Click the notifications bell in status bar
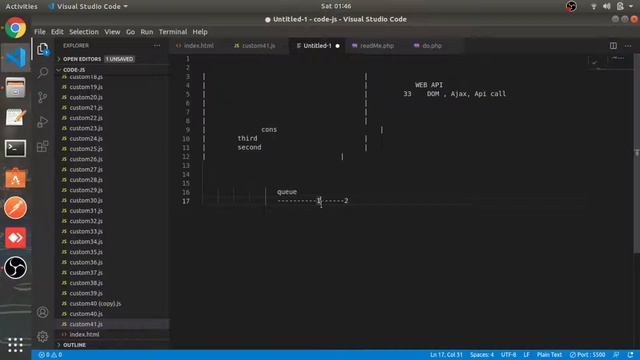The image size is (640, 360). [x=631, y=355]
